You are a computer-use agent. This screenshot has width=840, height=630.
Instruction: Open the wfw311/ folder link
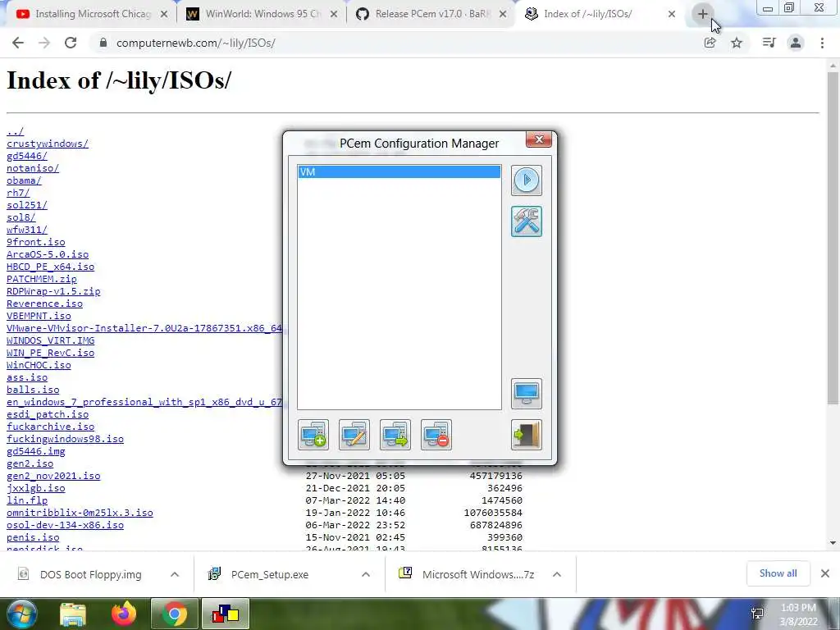pyautogui.click(x=27, y=230)
